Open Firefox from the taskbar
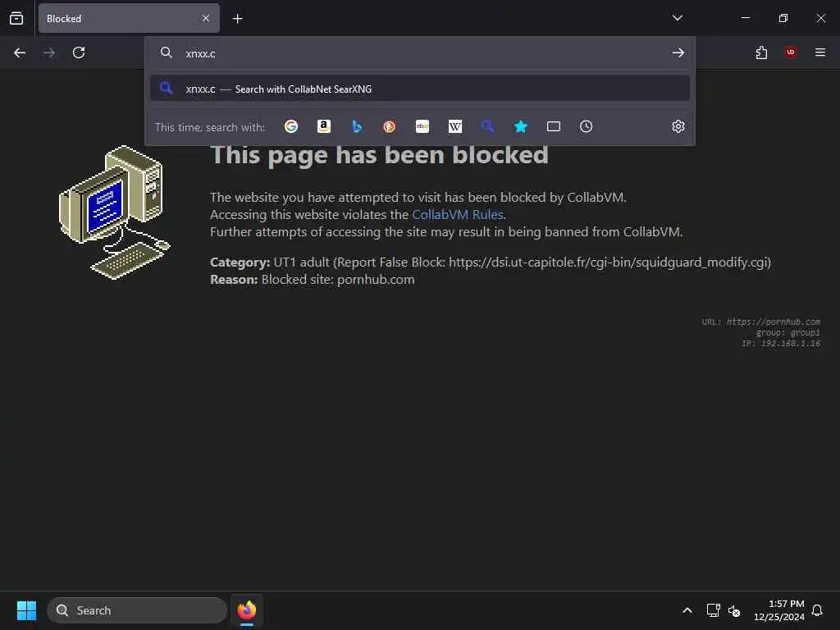840x630 pixels. 247,610
